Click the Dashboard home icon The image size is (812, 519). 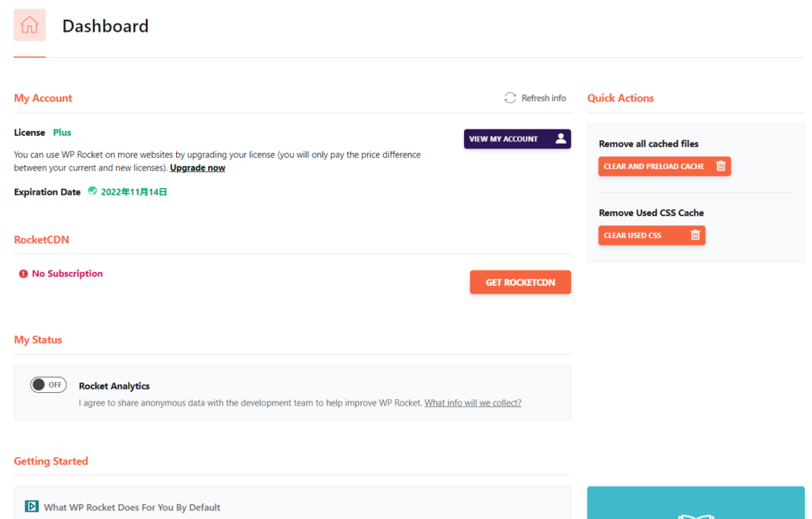(x=29, y=25)
